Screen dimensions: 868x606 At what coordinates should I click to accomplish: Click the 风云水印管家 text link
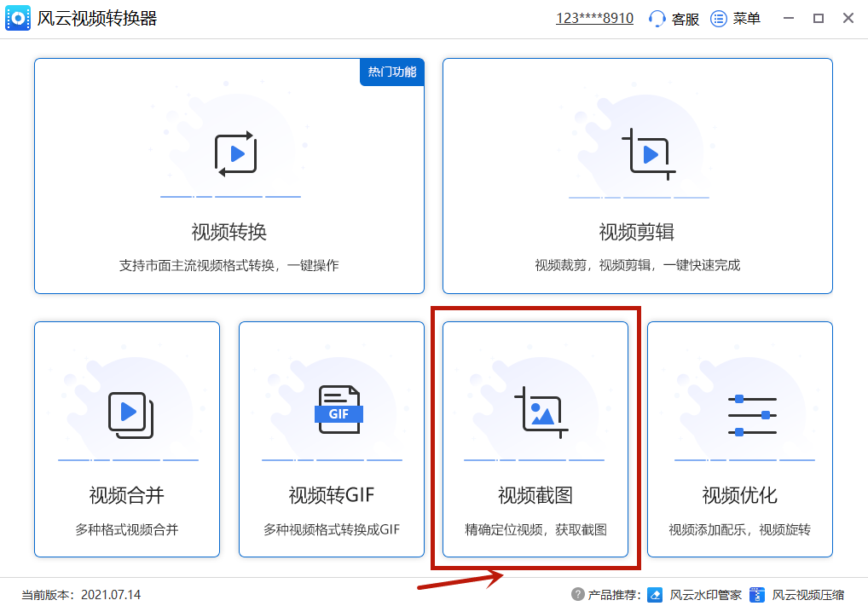pos(709,594)
